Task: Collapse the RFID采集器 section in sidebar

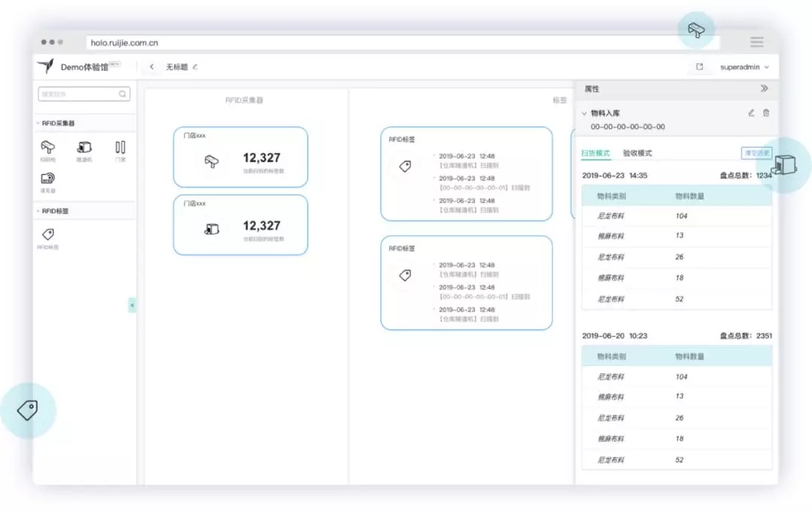Action: pos(38,123)
